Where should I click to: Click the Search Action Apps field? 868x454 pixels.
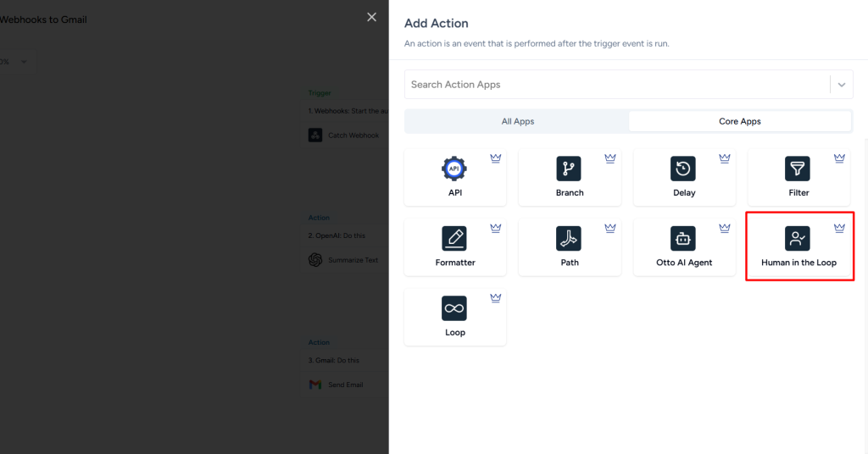[616, 85]
